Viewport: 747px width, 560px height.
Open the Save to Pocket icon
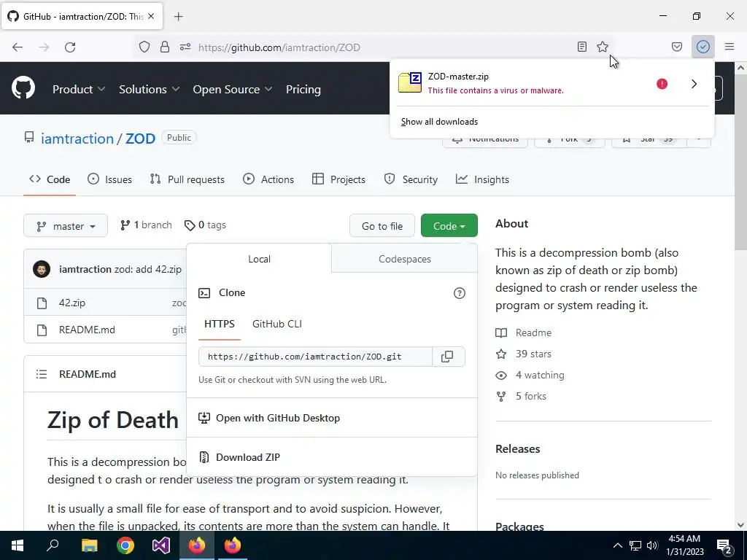point(676,47)
